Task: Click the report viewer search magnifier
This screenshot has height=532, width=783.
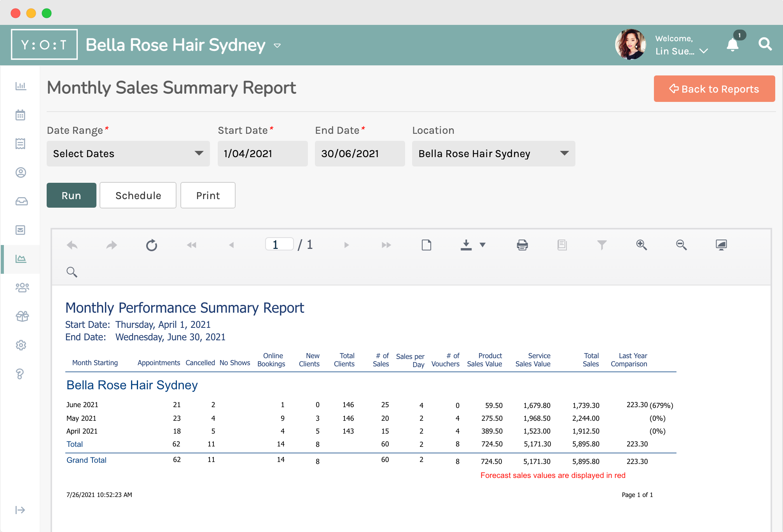Action: click(x=72, y=272)
